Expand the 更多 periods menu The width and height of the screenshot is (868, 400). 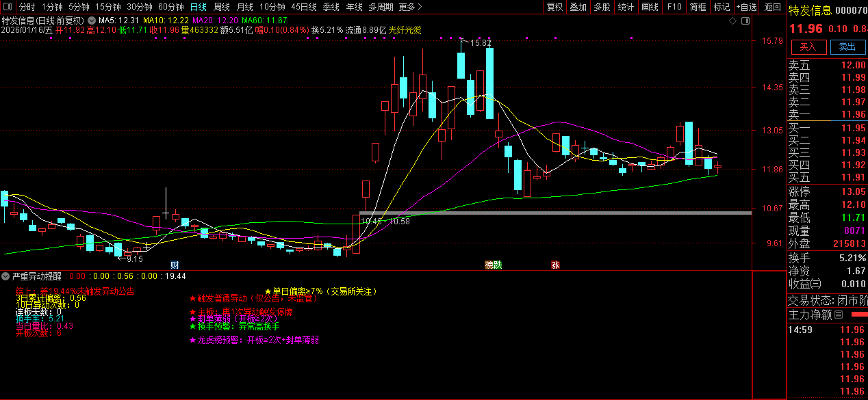[x=409, y=7]
